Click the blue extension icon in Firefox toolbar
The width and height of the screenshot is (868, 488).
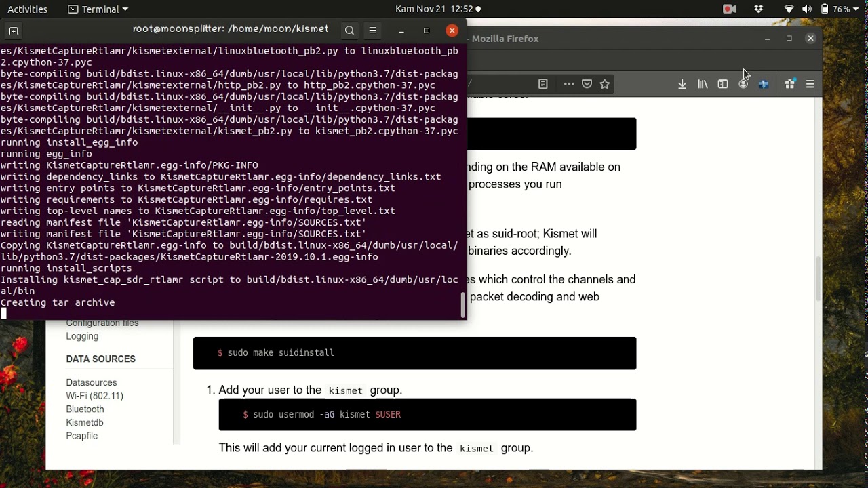(x=764, y=84)
